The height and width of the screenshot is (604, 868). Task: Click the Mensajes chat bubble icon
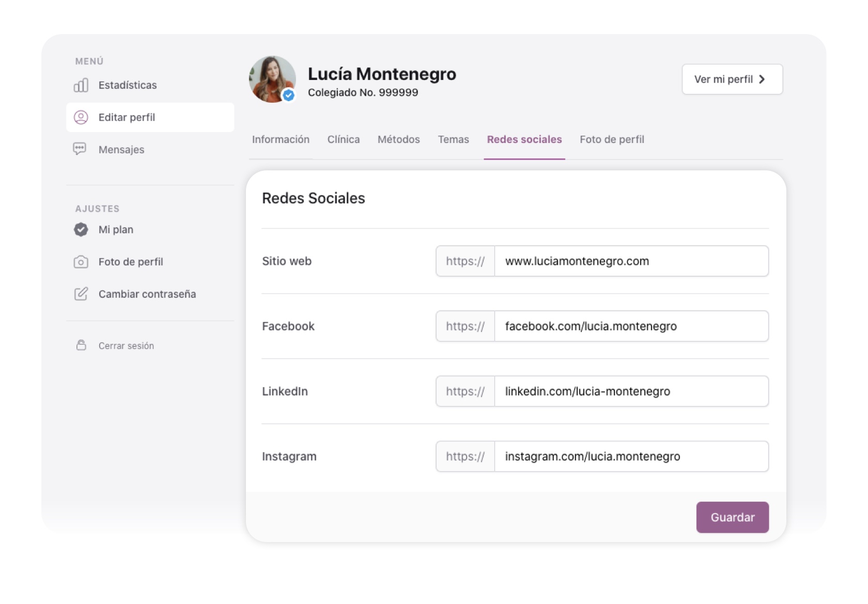point(80,149)
